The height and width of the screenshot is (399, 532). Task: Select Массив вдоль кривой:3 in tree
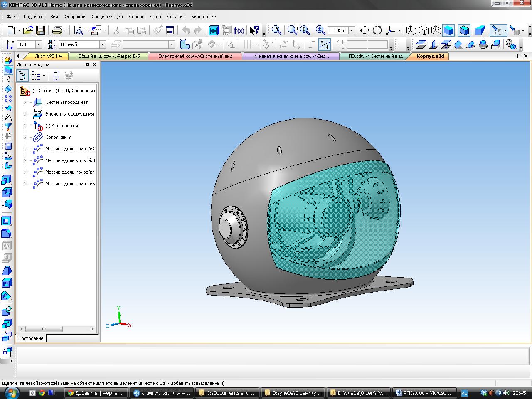(x=70, y=160)
